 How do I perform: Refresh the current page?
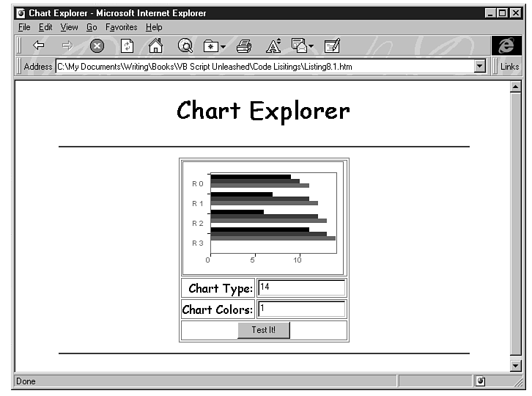(126, 46)
